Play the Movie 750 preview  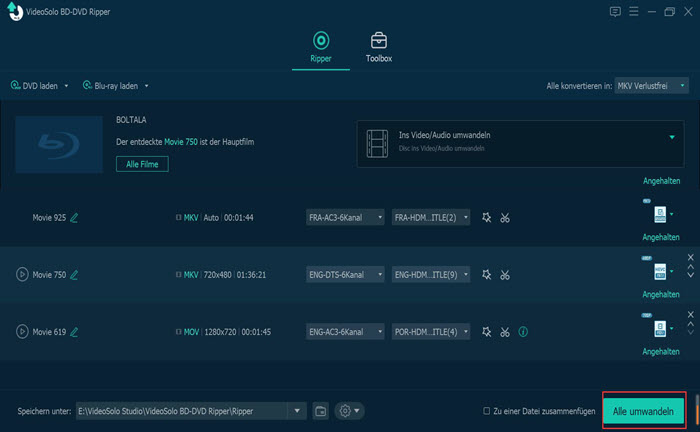point(22,274)
